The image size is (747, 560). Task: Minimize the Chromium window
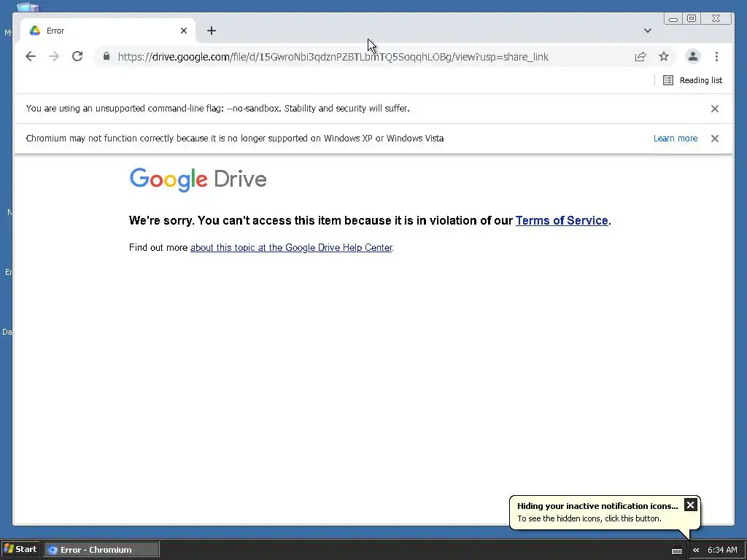coord(673,19)
